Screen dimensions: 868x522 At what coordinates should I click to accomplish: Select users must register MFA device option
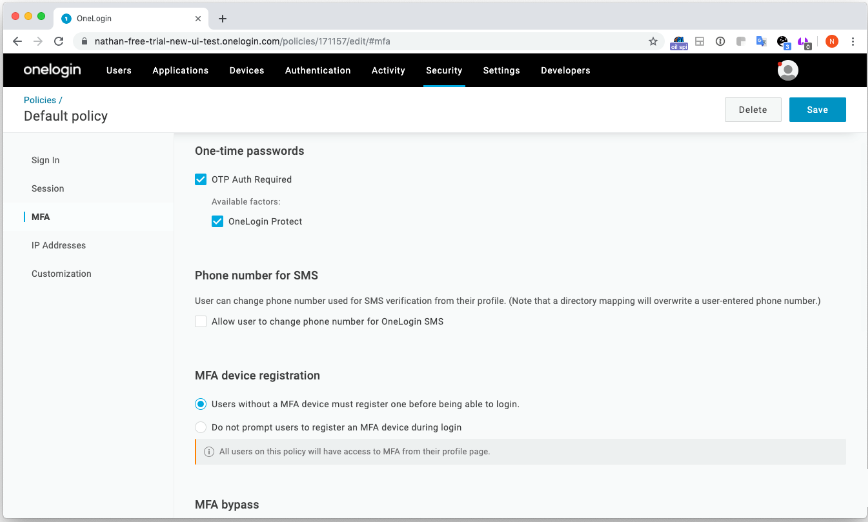click(x=200, y=404)
